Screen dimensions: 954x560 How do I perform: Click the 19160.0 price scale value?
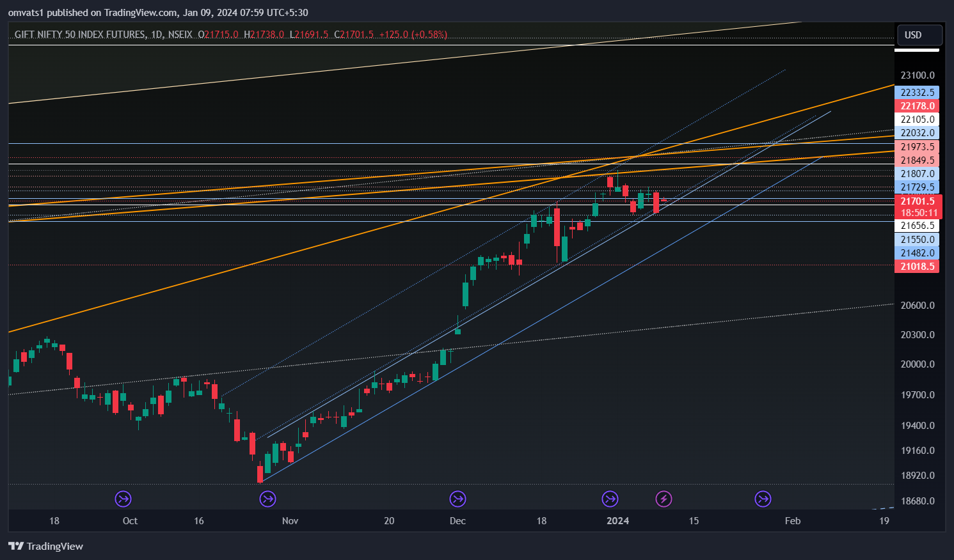click(x=918, y=451)
